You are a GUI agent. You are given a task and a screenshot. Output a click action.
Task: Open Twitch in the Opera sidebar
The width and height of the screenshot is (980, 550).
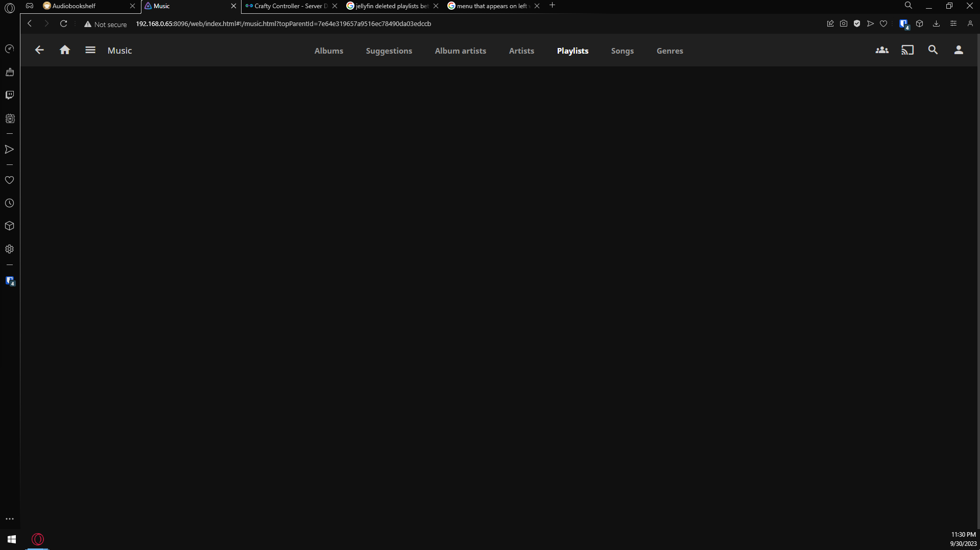click(10, 95)
